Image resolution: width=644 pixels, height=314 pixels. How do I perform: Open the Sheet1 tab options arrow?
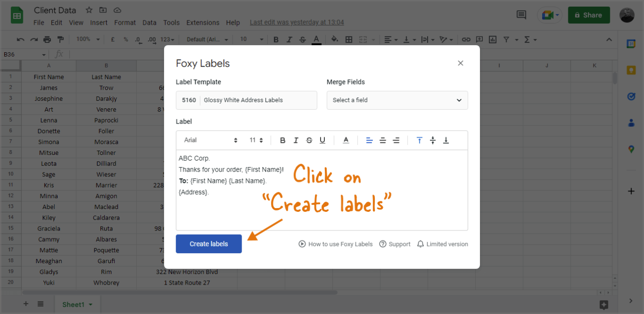tap(90, 304)
